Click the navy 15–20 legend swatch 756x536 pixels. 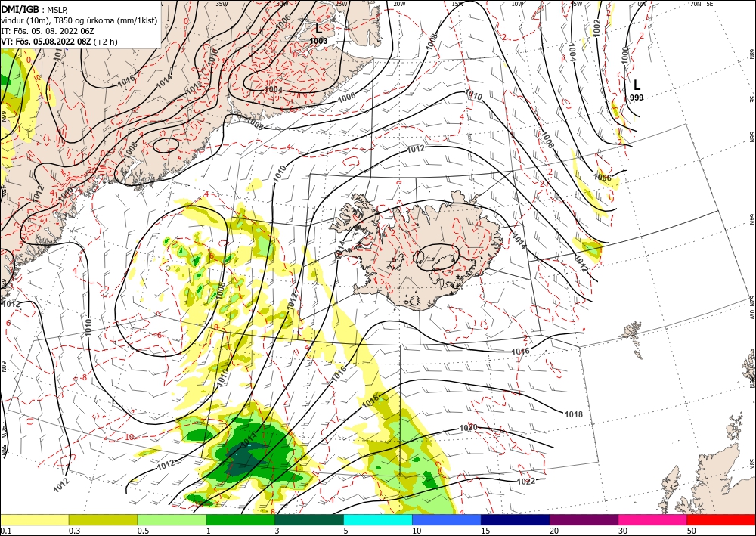click(516, 519)
